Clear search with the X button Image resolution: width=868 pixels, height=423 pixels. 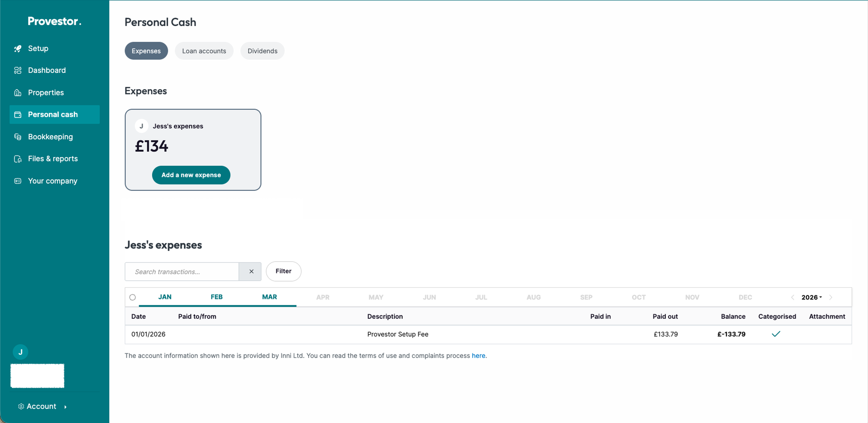[251, 271]
